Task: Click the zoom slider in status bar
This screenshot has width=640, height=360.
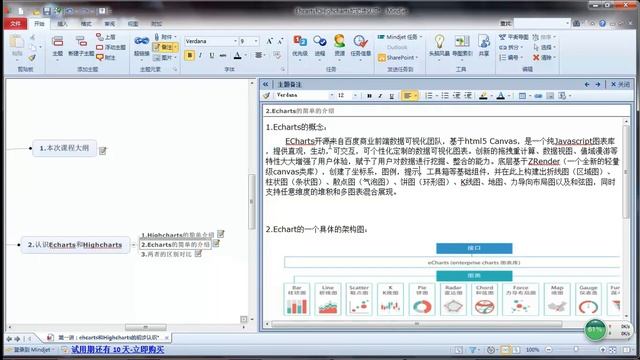Action: (576, 350)
